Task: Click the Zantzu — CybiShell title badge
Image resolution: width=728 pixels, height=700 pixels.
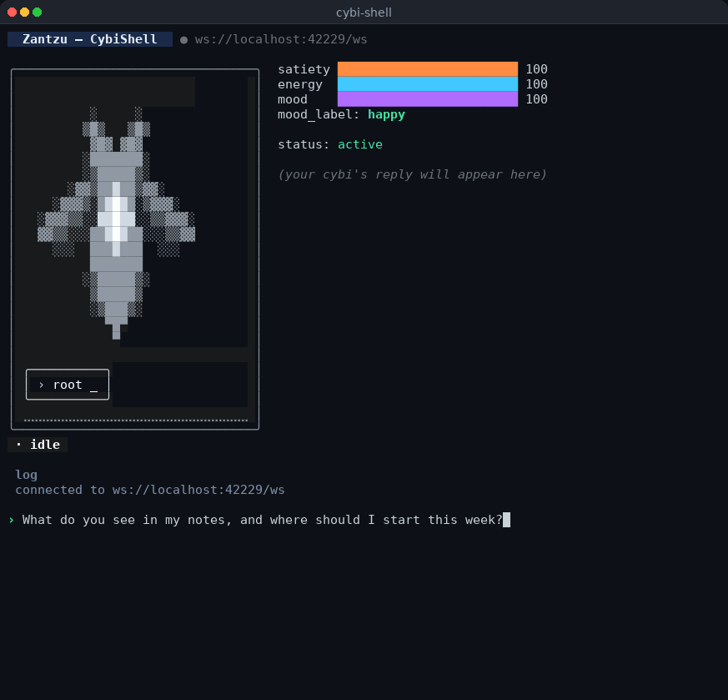Action: point(90,39)
